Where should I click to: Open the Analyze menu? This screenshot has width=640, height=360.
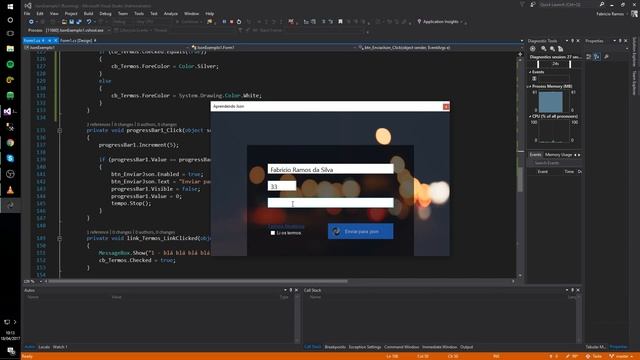pyautogui.click(x=171, y=13)
